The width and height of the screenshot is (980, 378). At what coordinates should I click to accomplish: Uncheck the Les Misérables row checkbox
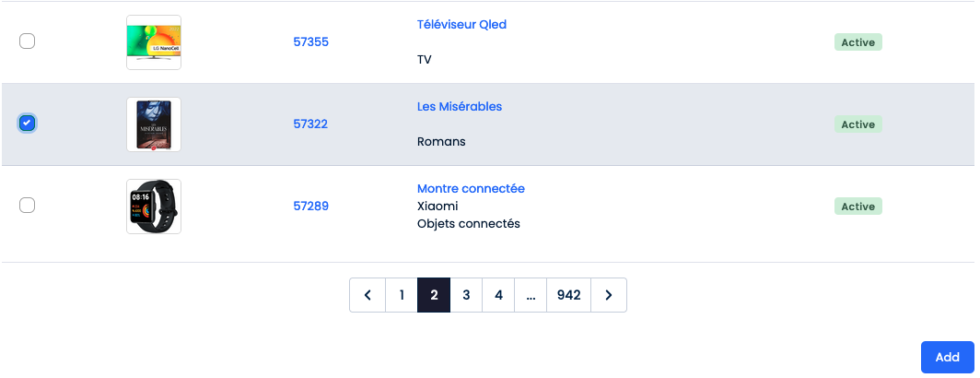[28, 124]
